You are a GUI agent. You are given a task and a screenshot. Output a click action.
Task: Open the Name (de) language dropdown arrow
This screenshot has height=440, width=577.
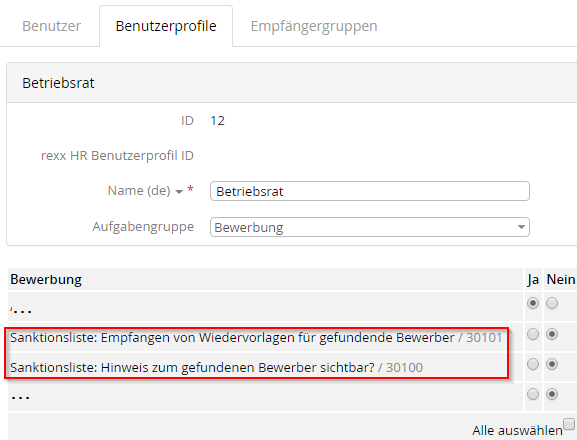pyautogui.click(x=179, y=192)
